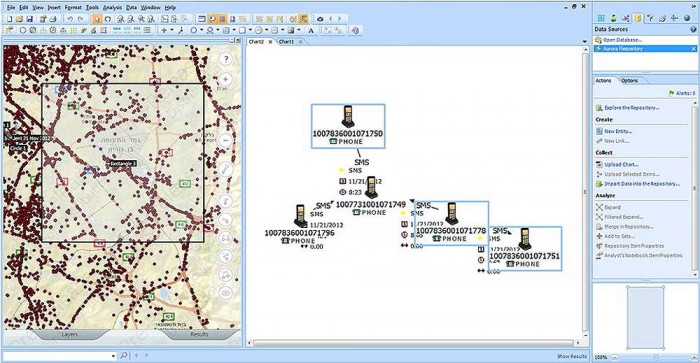Image resolution: width=700 pixels, height=363 pixels.
Task: Toggle the highlighted chart pane view button
Action: click(212, 19)
